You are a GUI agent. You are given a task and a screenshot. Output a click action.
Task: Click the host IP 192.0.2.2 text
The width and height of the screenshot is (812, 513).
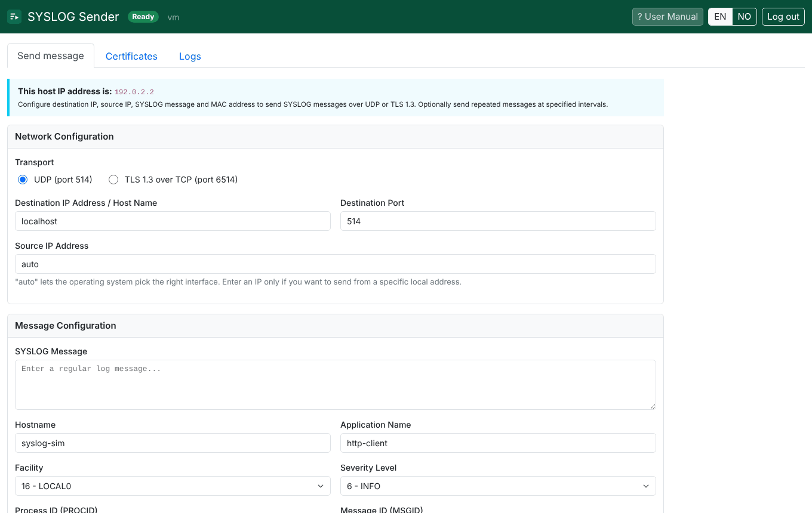(134, 92)
